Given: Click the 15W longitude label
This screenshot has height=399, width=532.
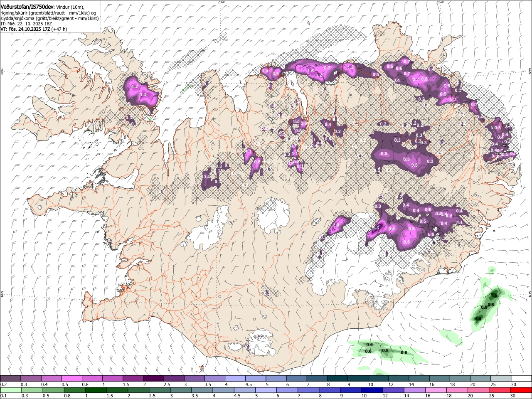Looking at the screenshot, I should [x=440, y=2].
